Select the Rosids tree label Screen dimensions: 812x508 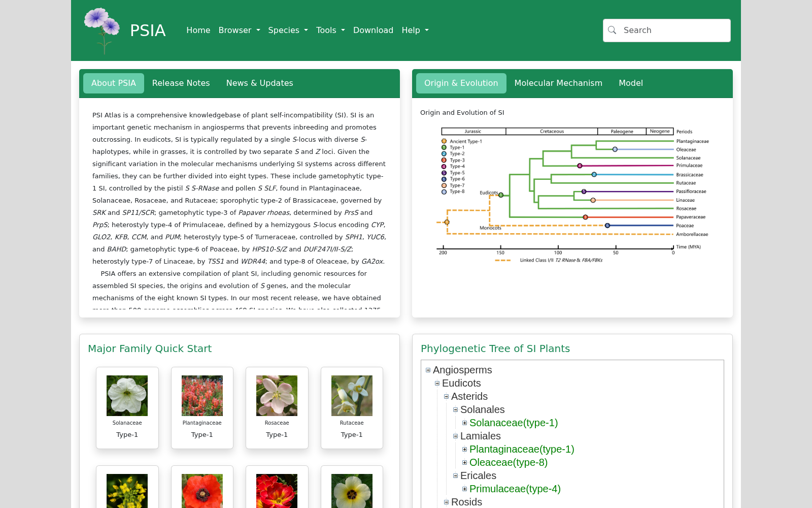(466, 502)
